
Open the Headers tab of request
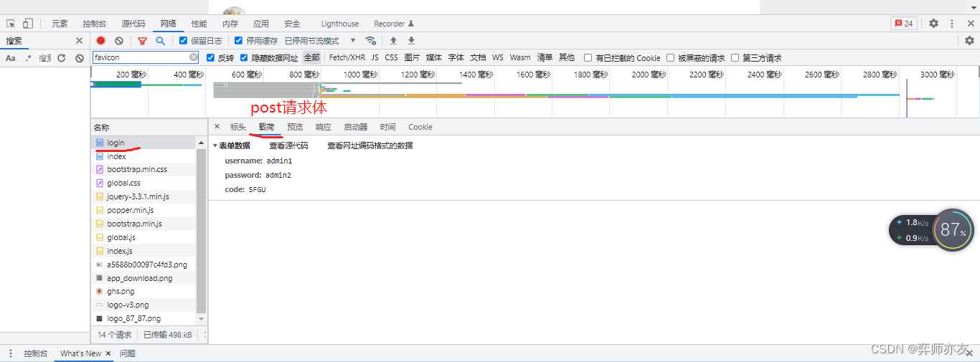click(238, 127)
